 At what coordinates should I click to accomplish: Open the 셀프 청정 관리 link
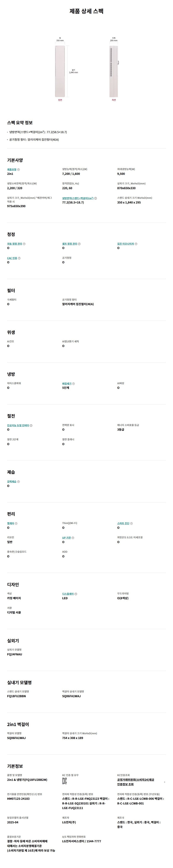pyautogui.click(x=70, y=244)
